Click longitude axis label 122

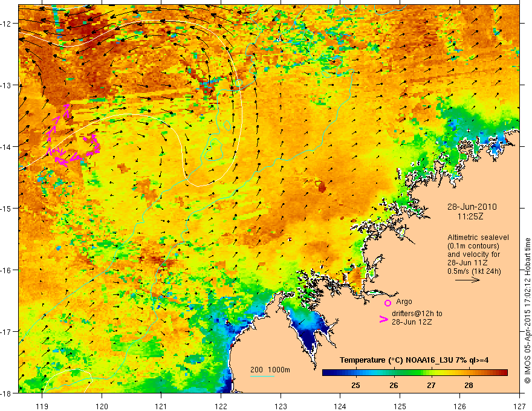(x=221, y=406)
